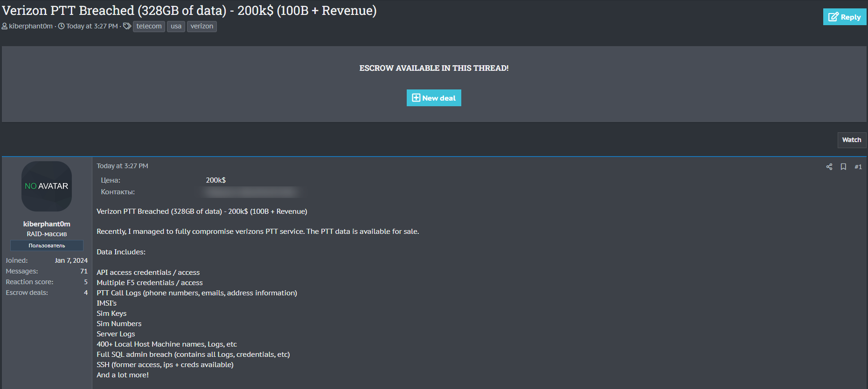Viewport: 868px width, 389px height.
Task: Click the clock icon beside the thread date
Action: pyautogui.click(x=61, y=26)
